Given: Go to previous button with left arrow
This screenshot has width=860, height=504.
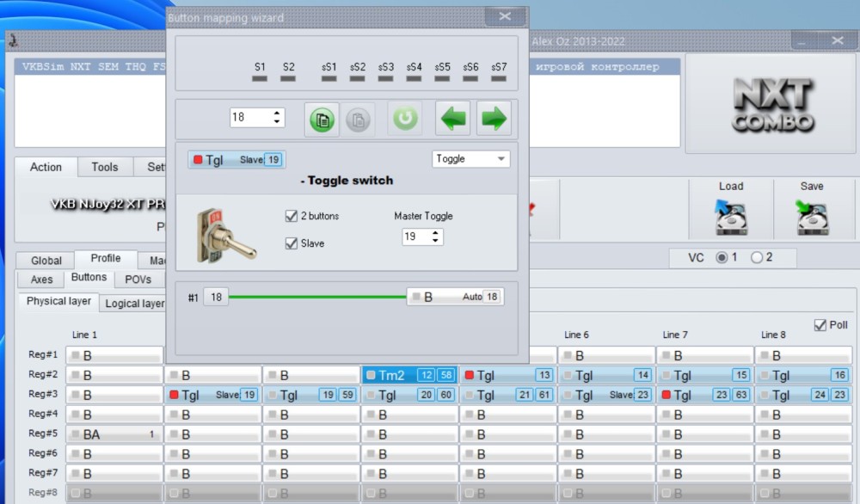Looking at the screenshot, I should click(x=452, y=118).
